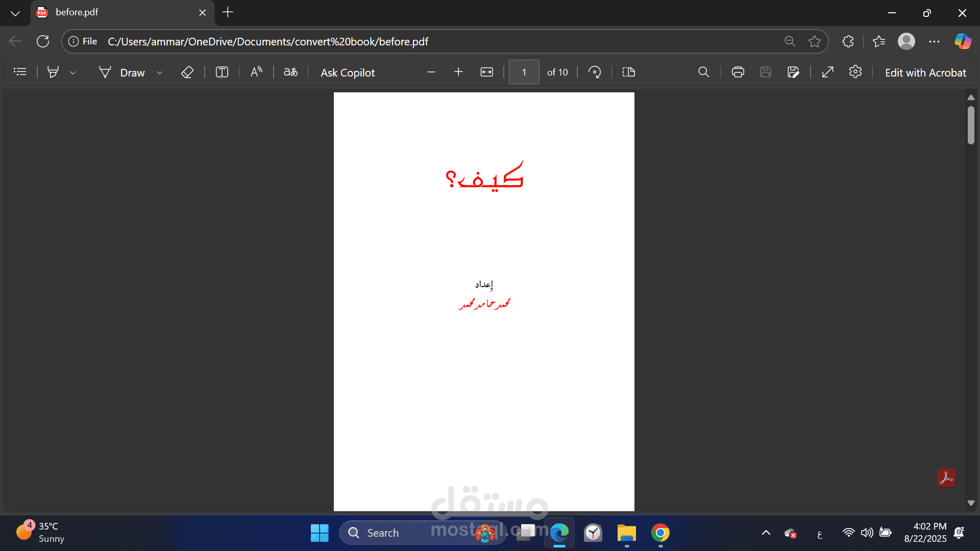The image size is (980, 551).
Task: Start Read aloud
Action: [256, 72]
